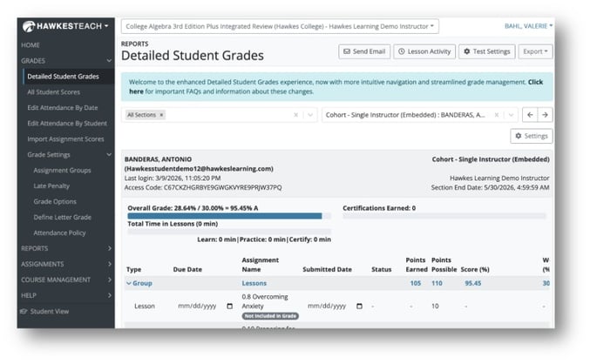Click the 105 points earned value
This screenshot has height=364, width=590.
click(x=416, y=283)
